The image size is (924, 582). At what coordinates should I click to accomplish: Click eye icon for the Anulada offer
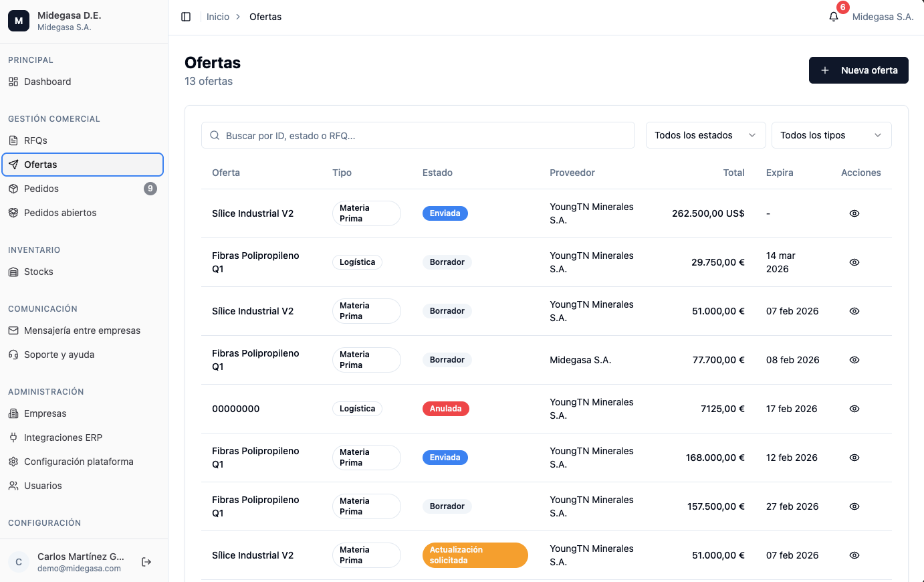(x=854, y=409)
